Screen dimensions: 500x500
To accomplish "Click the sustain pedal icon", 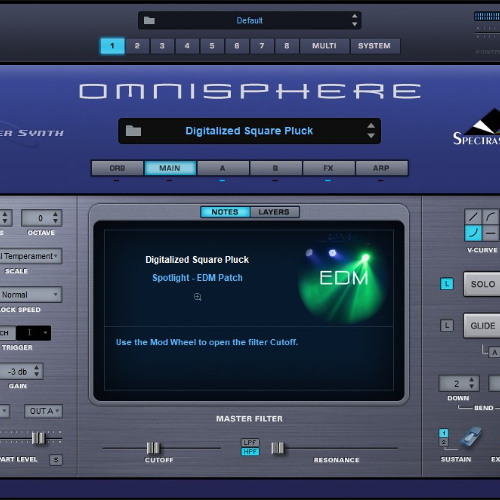I will 471,437.
